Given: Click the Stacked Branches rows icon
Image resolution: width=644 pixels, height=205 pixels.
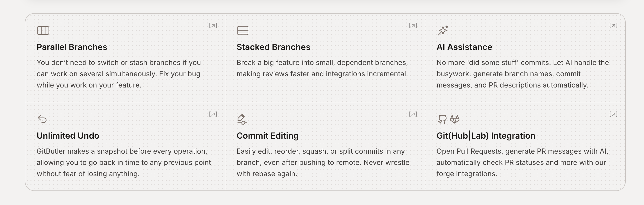Looking at the screenshot, I should 242,30.
